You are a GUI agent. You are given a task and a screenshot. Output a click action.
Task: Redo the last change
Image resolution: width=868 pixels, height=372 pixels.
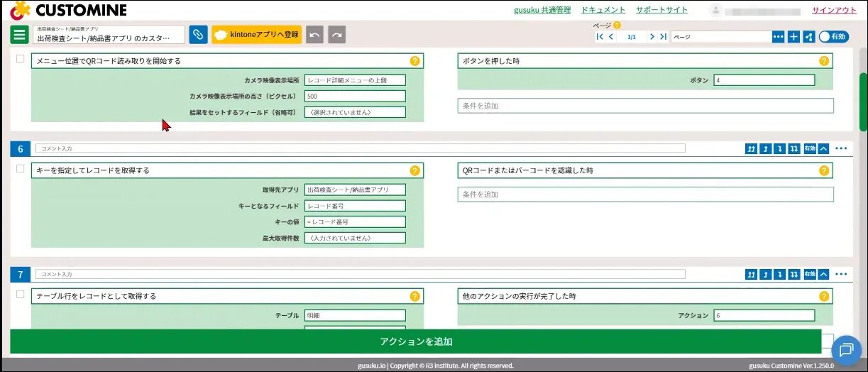[x=337, y=35]
